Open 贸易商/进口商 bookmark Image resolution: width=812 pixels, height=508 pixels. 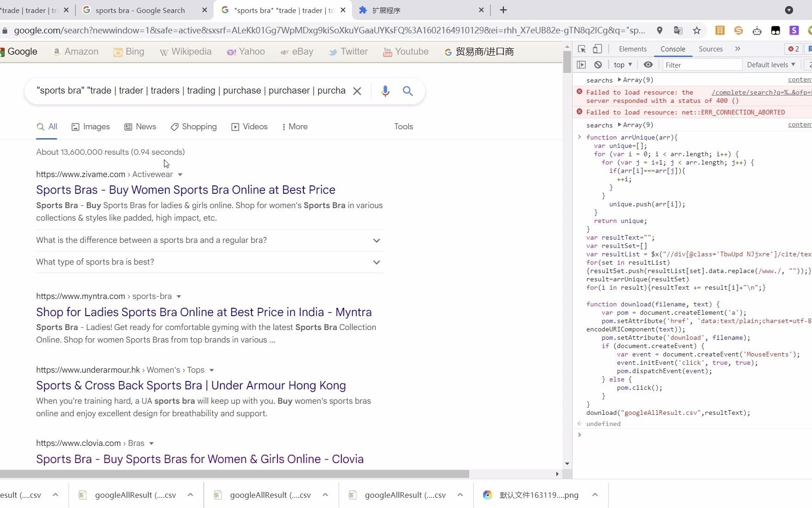[479, 51]
